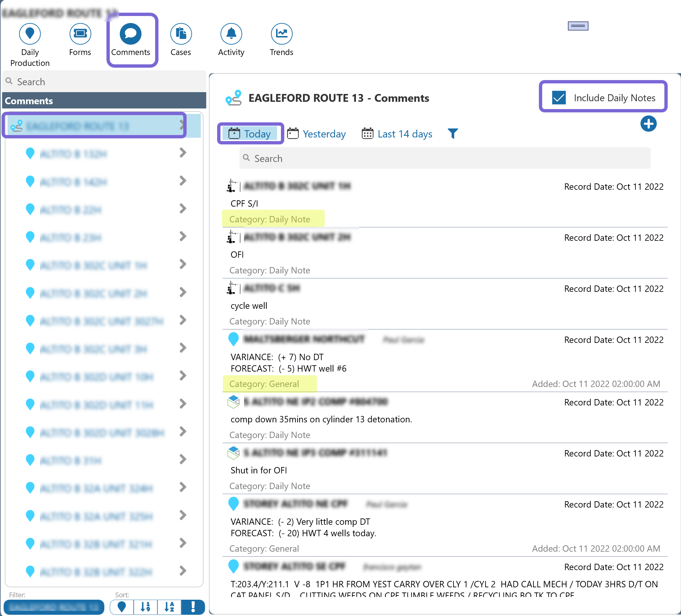The height and width of the screenshot is (616, 681).
Task: Sort list alphabetically A to Z
Action: [x=169, y=607]
